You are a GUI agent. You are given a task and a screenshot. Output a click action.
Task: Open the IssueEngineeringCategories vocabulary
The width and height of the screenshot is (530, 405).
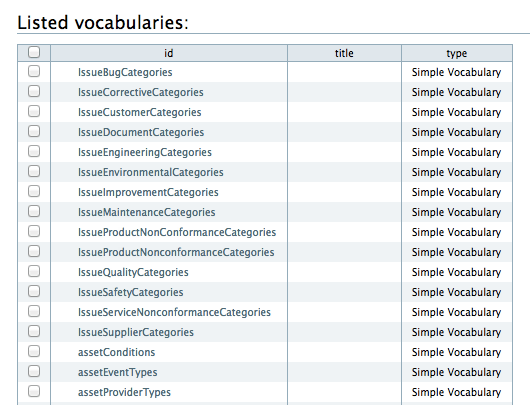click(145, 152)
